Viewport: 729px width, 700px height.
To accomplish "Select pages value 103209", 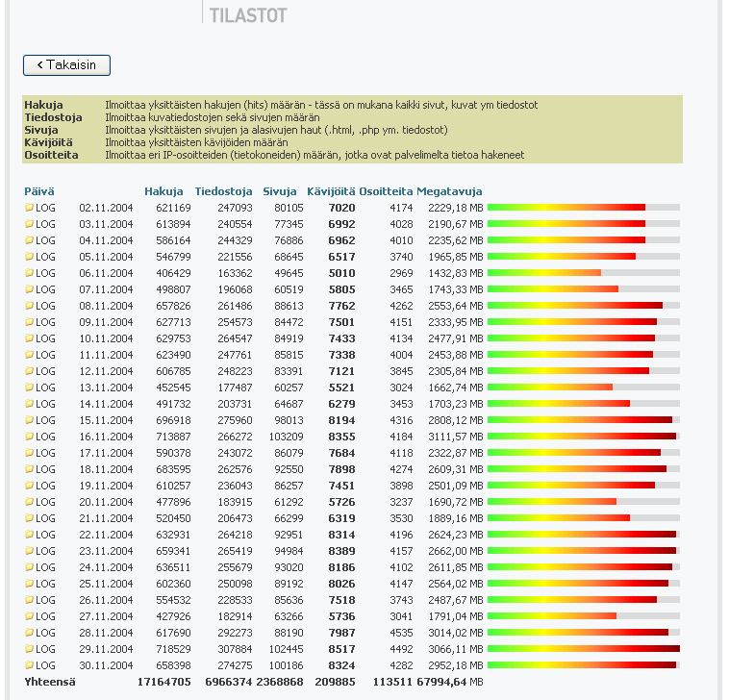I will tap(286, 437).
